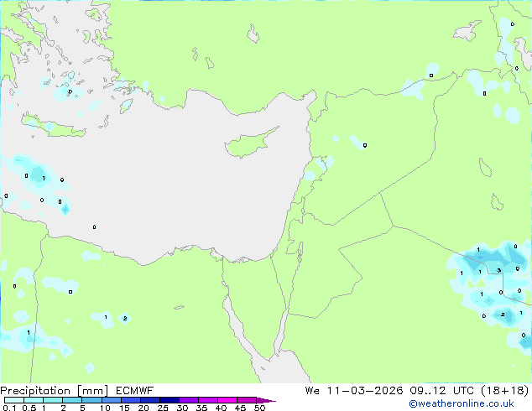Click the '(18+18)' forecast step text
This screenshot has height=411, width=532.
click(x=505, y=391)
